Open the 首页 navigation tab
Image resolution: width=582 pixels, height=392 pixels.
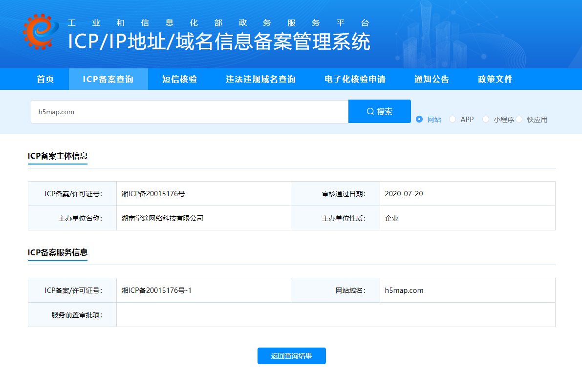tap(45, 79)
